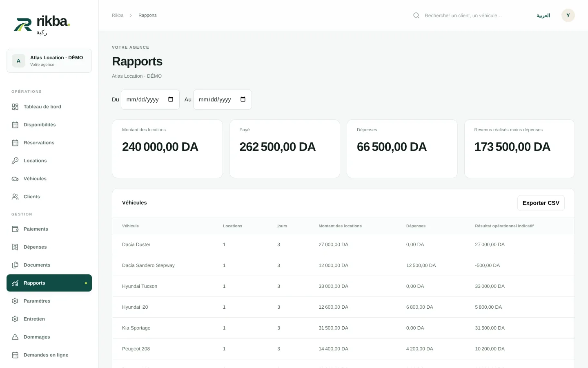
Task: Open the Du date picker calendar icon
Action: (171, 99)
